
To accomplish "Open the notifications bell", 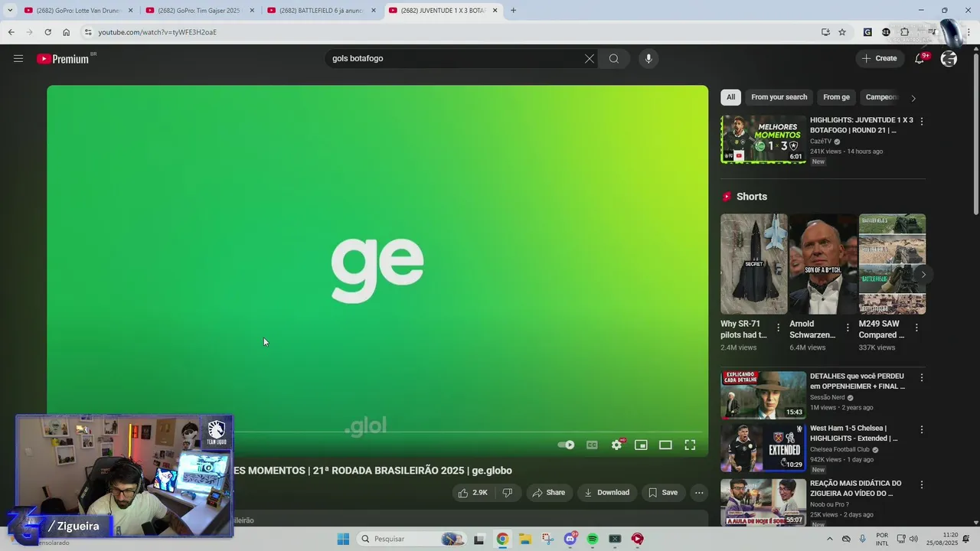I will coord(920,59).
